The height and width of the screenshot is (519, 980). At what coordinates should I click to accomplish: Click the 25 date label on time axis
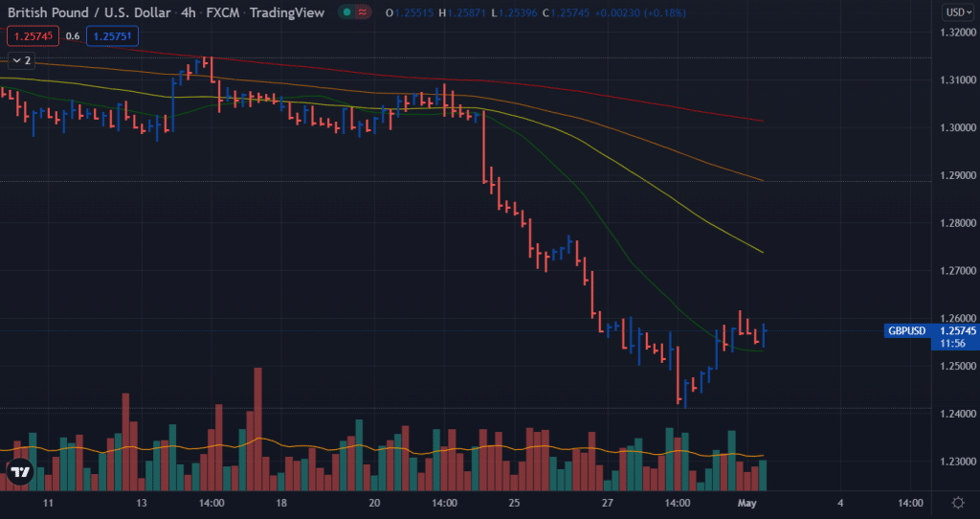tap(514, 503)
